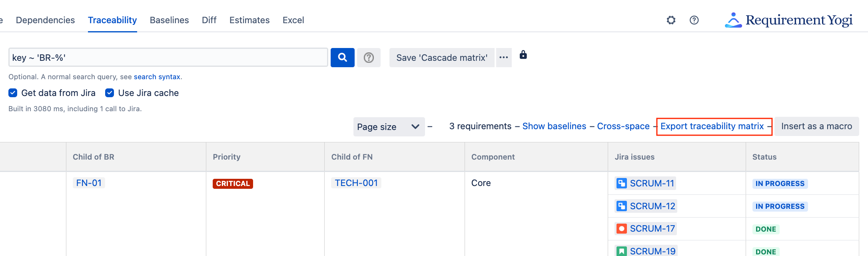
Task: Switch to the Excel tab
Action: click(x=293, y=20)
